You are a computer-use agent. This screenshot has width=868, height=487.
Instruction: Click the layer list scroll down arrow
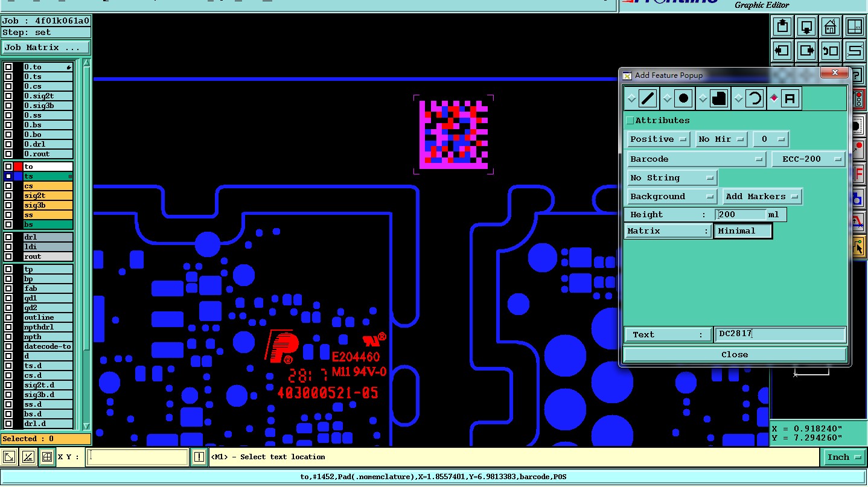(86, 426)
